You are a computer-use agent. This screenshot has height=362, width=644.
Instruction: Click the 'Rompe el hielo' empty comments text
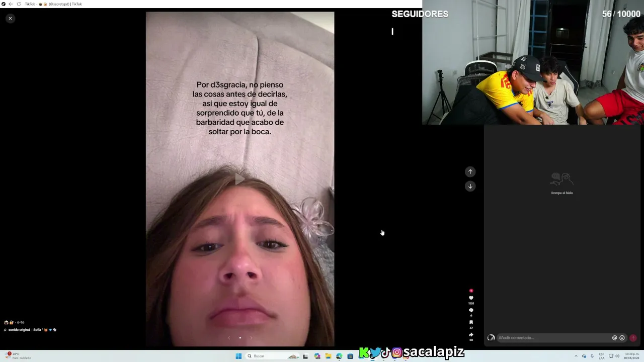pyautogui.click(x=562, y=193)
